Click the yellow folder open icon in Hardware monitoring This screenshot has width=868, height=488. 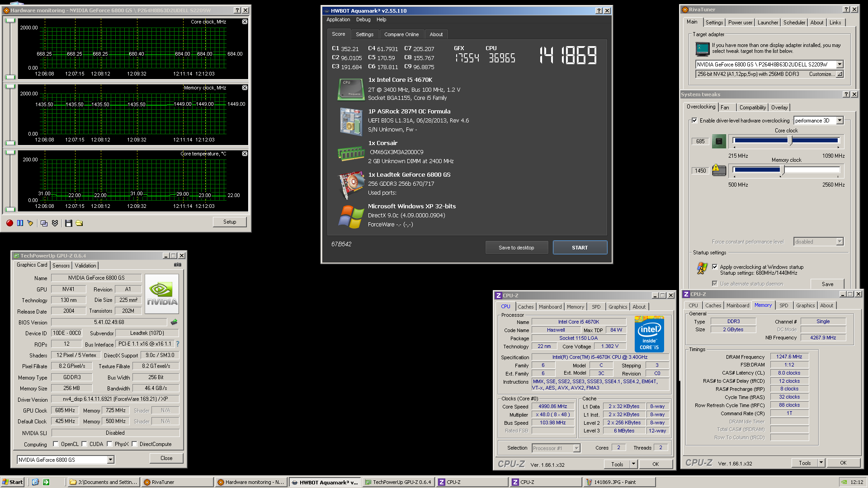pyautogui.click(x=79, y=223)
